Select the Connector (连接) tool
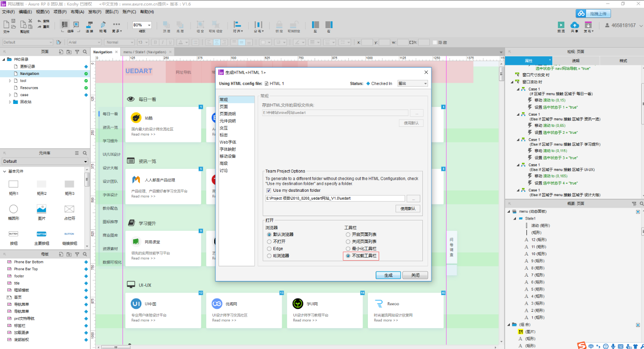The height and width of the screenshot is (349, 644). click(89, 25)
